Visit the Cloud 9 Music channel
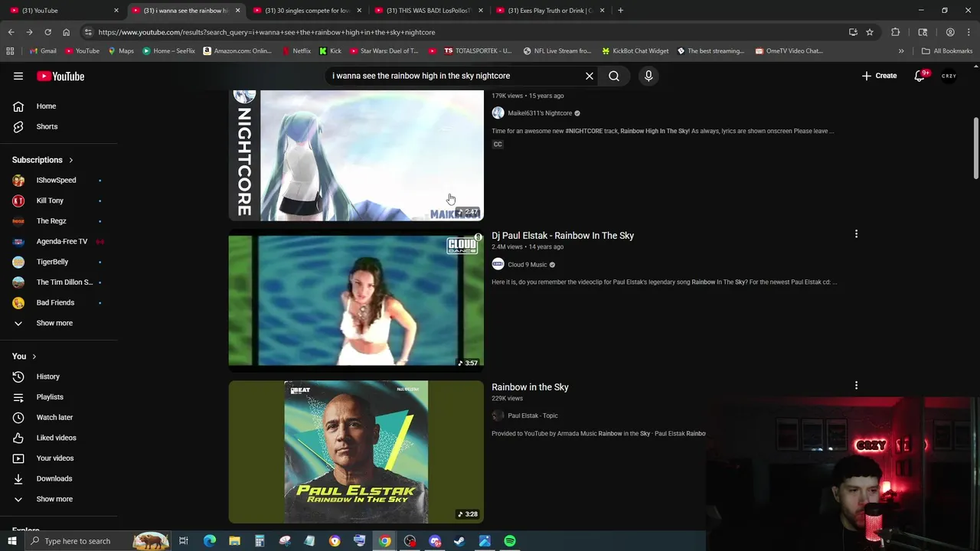Screen dimensions: 980x551 (x=528, y=265)
